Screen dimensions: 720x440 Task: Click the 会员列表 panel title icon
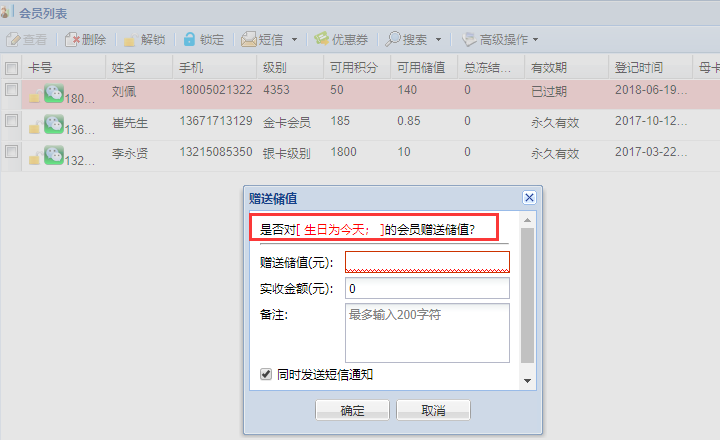(5, 12)
